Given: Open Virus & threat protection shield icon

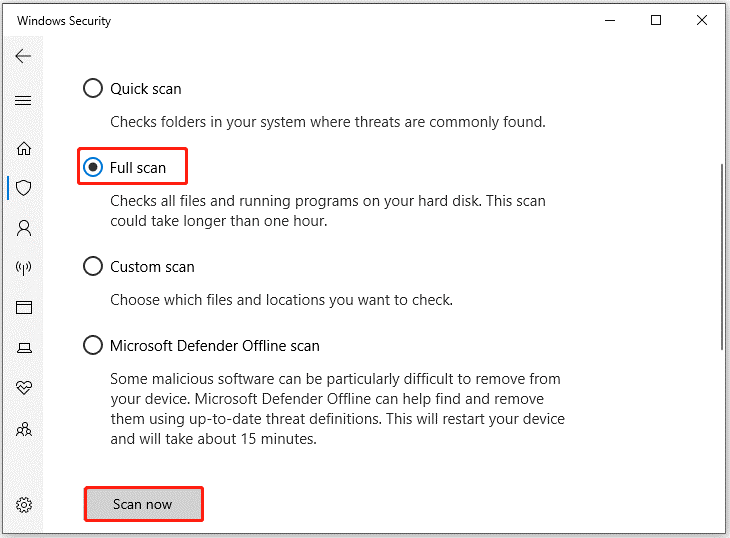Looking at the screenshot, I should coord(24,188).
